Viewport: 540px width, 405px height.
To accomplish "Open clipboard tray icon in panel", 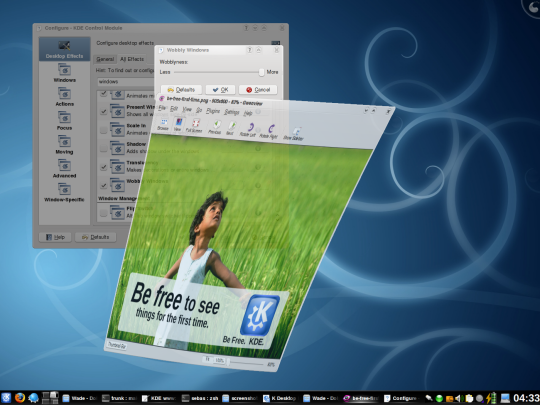I will point(469,398).
